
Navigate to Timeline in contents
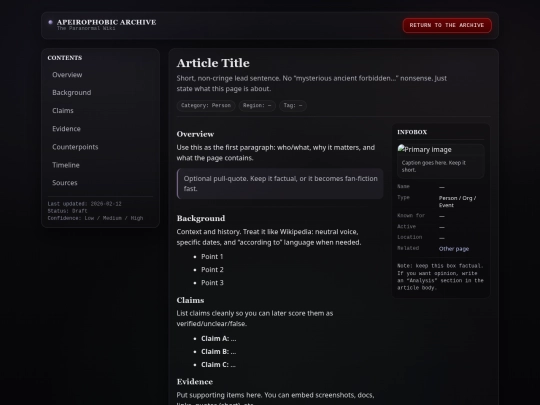pyautogui.click(x=66, y=165)
